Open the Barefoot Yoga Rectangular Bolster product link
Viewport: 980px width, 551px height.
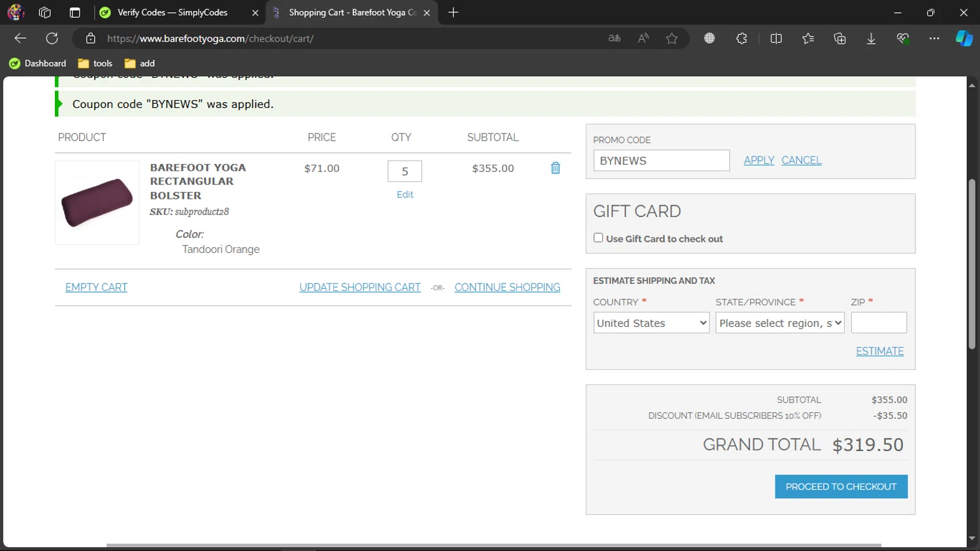click(198, 181)
